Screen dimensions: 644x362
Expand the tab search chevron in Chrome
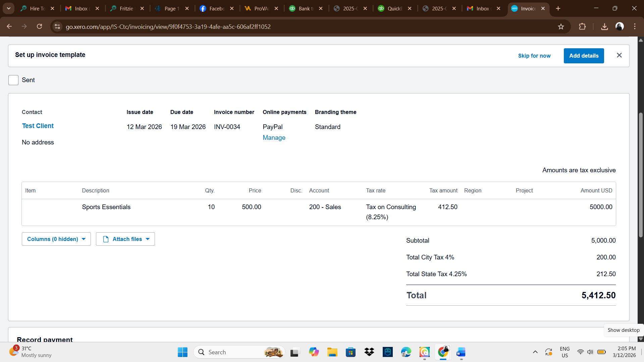click(9, 8)
